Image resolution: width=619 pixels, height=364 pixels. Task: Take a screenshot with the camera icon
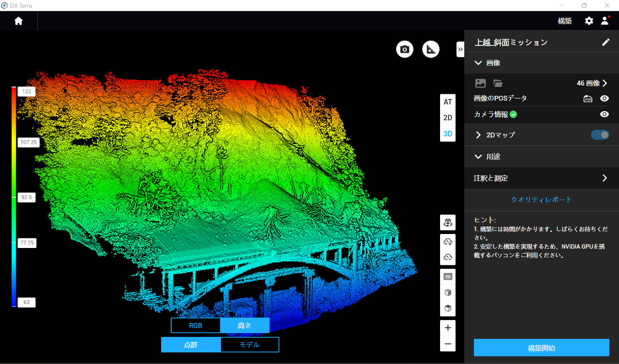[x=405, y=49]
